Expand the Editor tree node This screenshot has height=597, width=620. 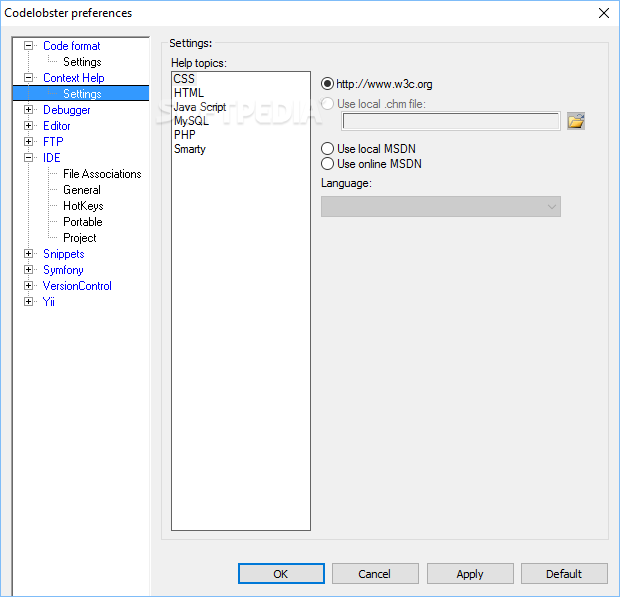(28, 125)
